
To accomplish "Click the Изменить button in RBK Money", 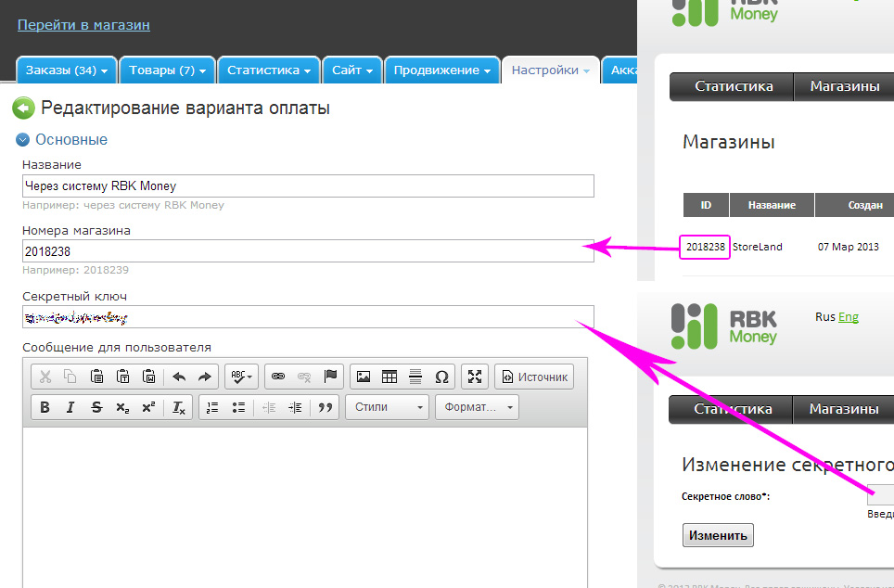I will pyautogui.click(x=718, y=535).
